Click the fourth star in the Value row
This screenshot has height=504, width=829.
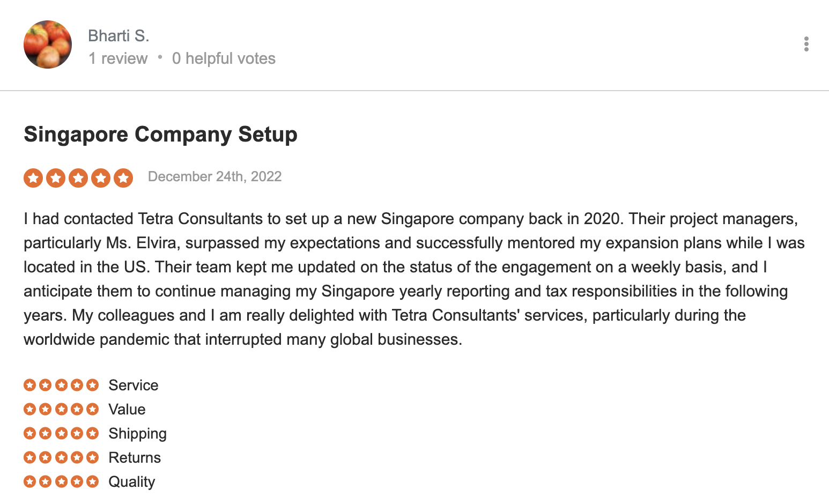(77, 409)
